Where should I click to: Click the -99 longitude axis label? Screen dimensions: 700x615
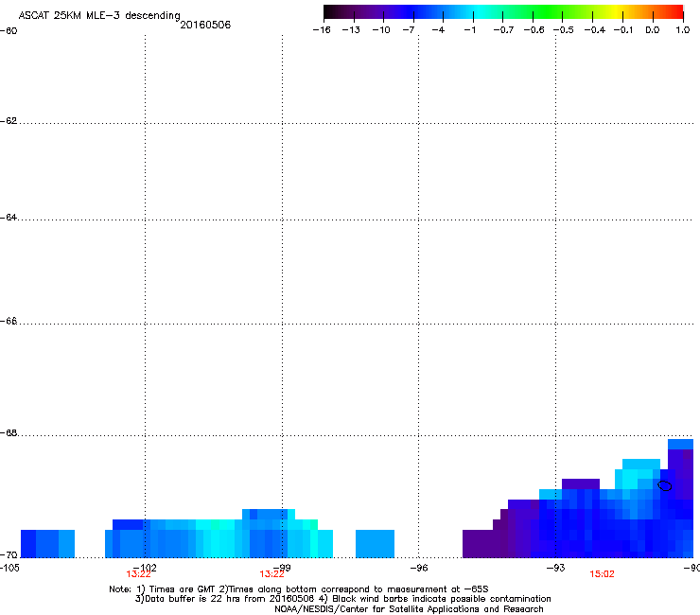click(282, 567)
